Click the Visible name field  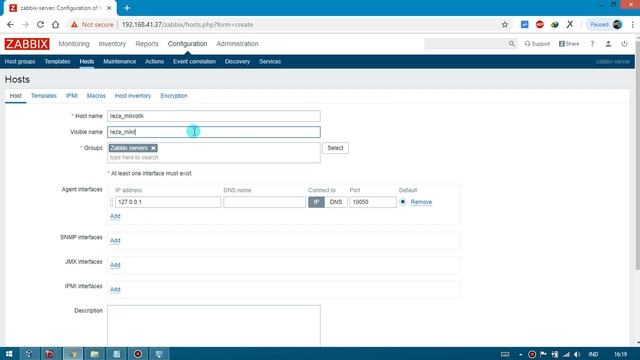coord(214,132)
